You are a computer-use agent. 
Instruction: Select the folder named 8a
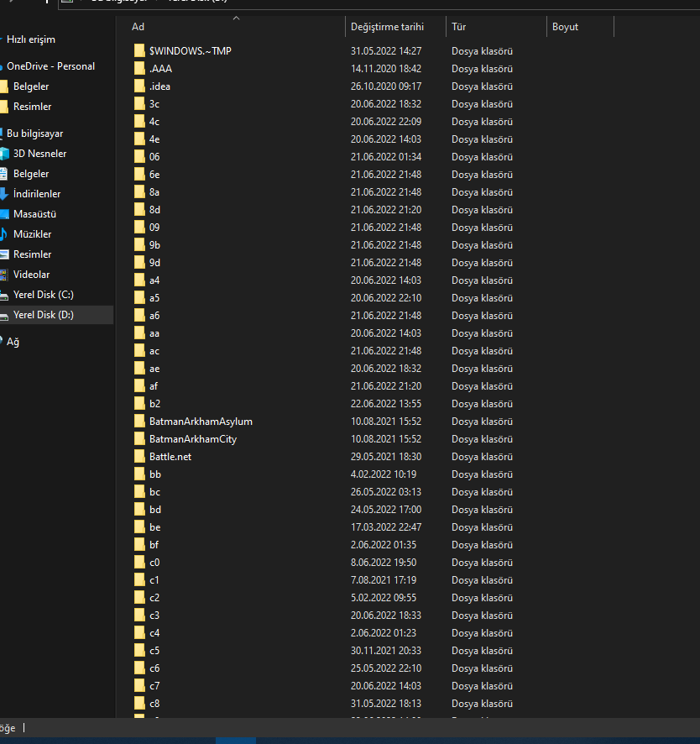(x=154, y=191)
